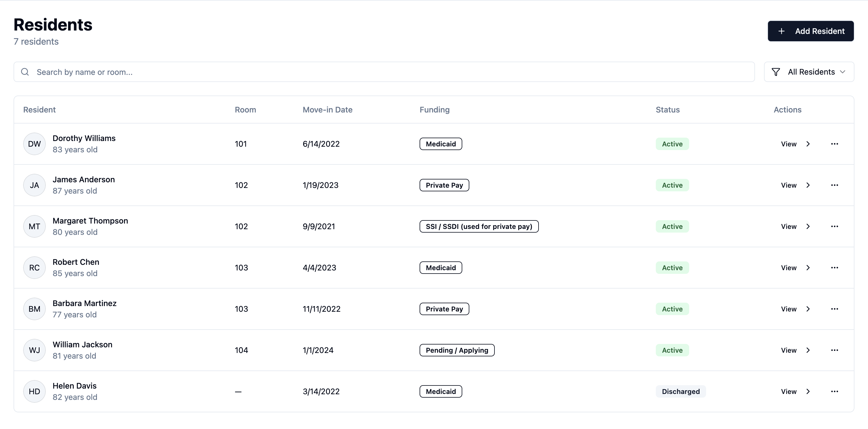
Task: Click the Move-in Date column header
Action: click(x=327, y=110)
